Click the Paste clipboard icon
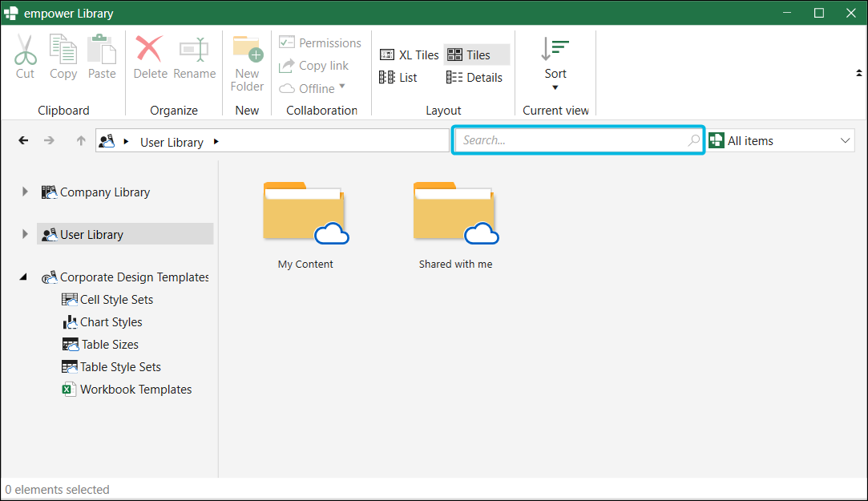This screenshot has width=868, height=501. click(x=102, y=50)
